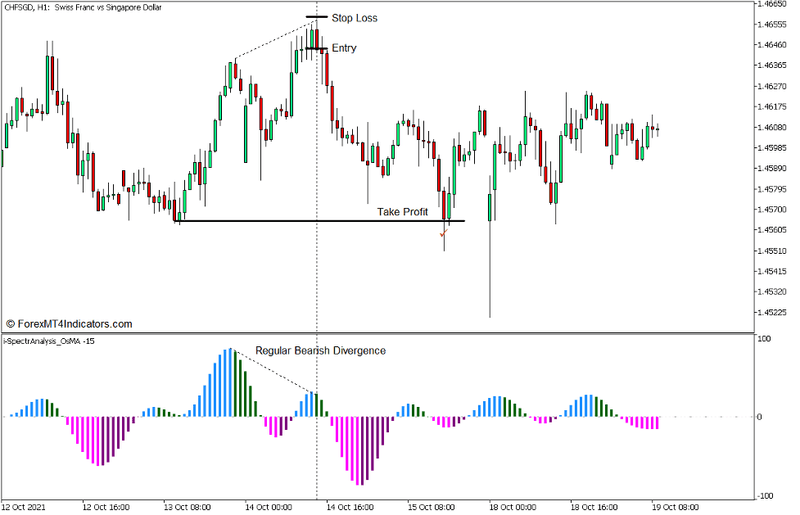Click the '13 Oct 08:00' time label
Screen dimensions: 800x515
[x=187, y=507]
